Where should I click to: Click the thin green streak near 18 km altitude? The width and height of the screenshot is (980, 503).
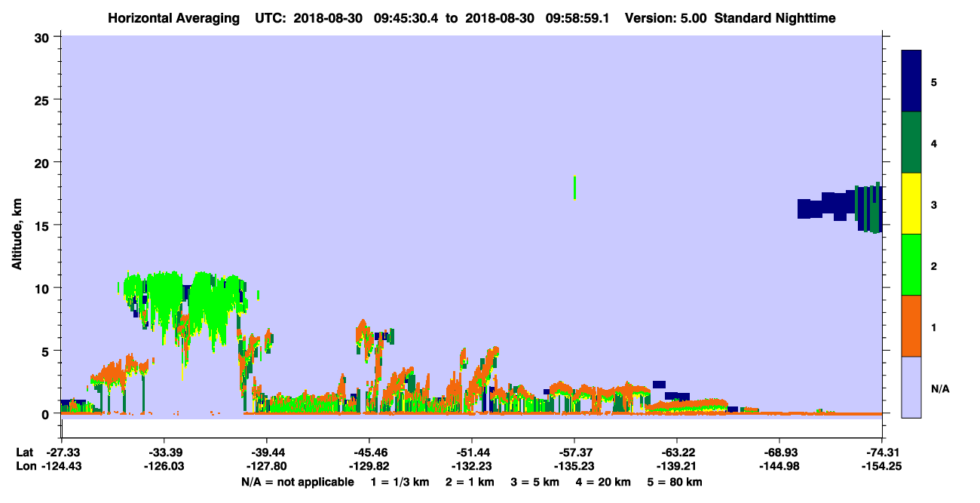point(574,188)
